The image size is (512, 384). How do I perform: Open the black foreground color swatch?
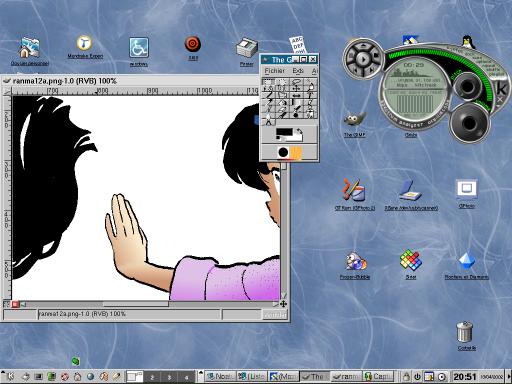point(284,133)
